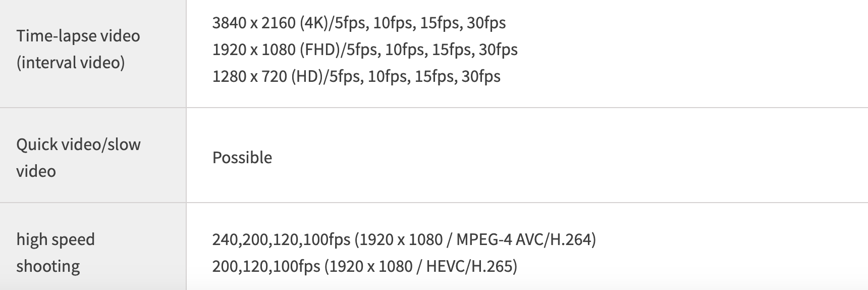Click "30fps" at end of the FHD line
868x290 pixels.
pyautogui.click(x=498, y=50)
